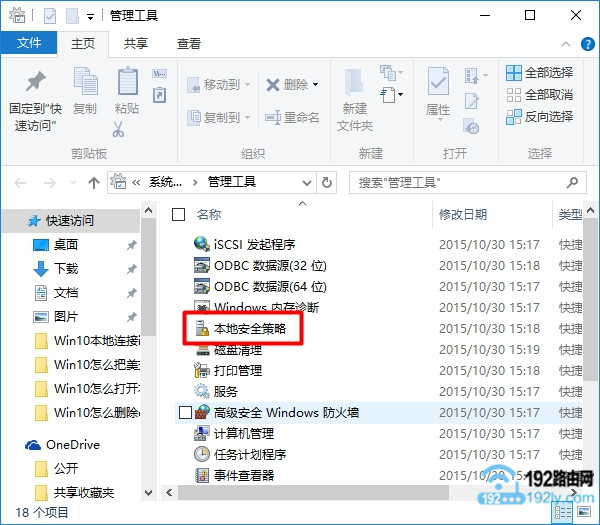Sort by 名称 column header

[209, 215]
